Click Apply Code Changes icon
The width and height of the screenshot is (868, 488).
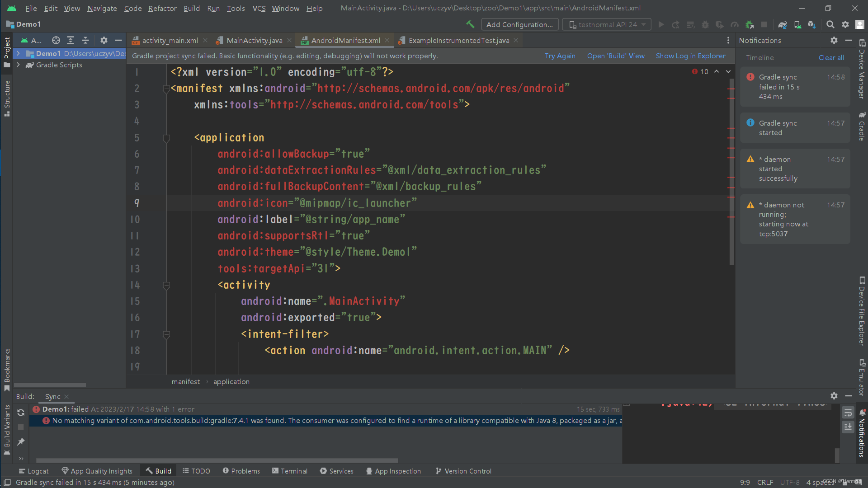690,24
